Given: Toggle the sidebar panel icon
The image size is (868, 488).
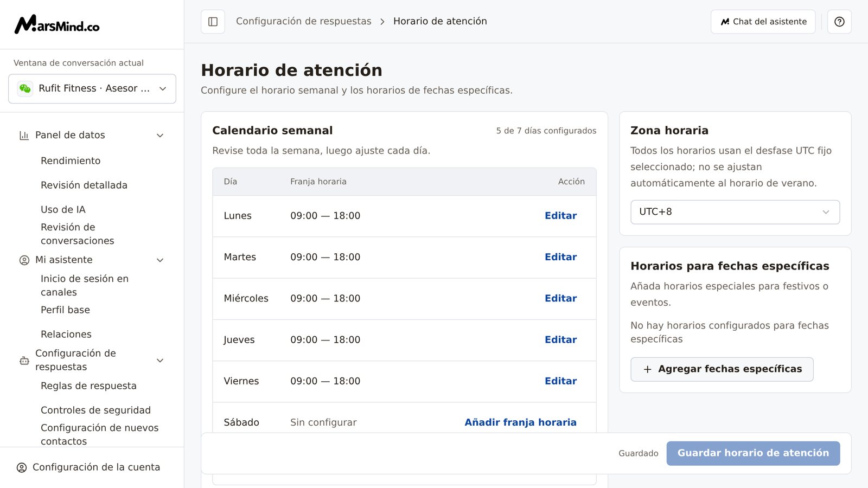Looking at the screenshot, I should tap(213, 22).
